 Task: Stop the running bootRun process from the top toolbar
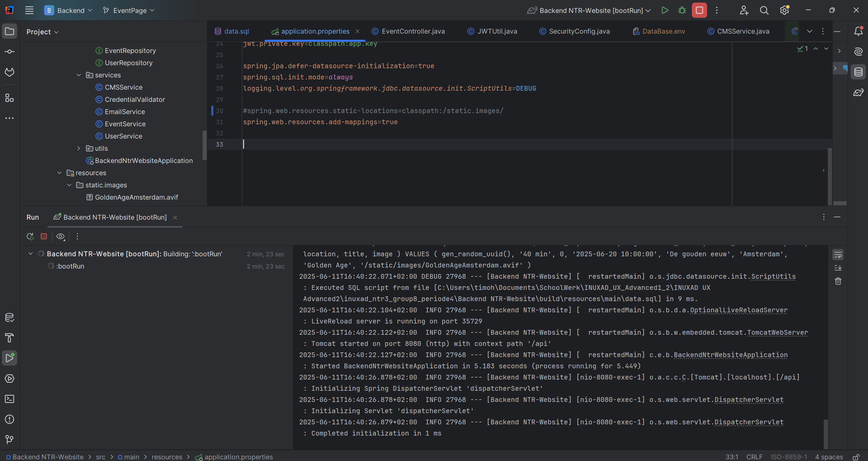[699, 10]
